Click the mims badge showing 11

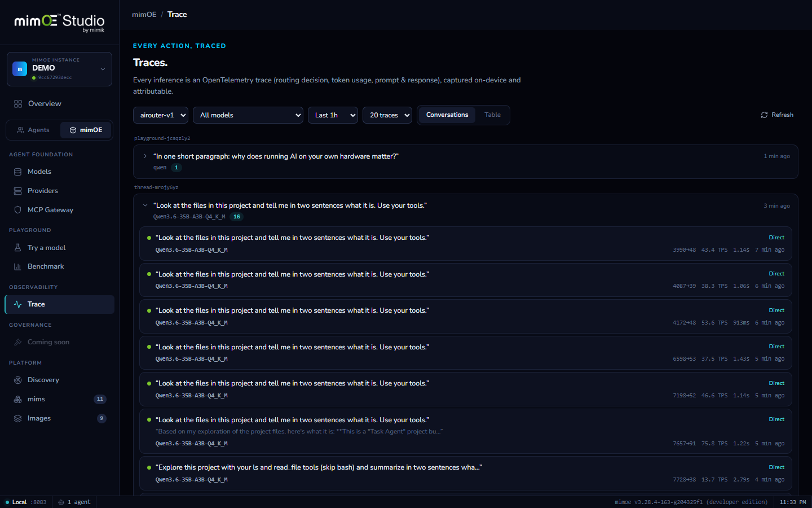pyautogui.click(x=100, y=399)
